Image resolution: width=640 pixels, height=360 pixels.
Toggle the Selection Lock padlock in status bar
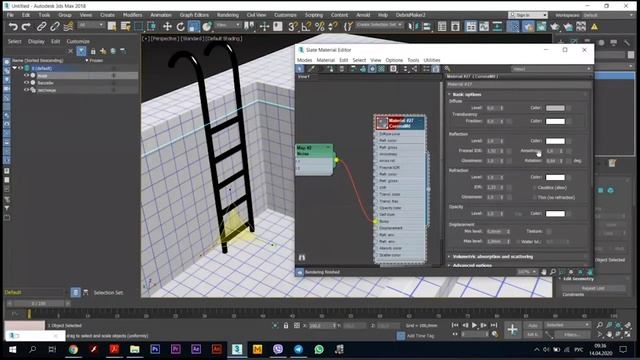286,325
